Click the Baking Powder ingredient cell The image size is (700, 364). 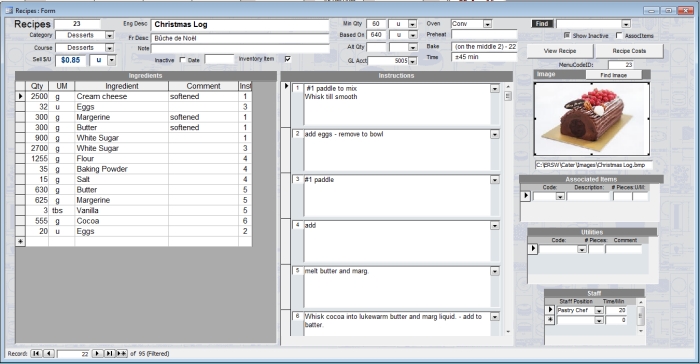click(x=121, y=169)
